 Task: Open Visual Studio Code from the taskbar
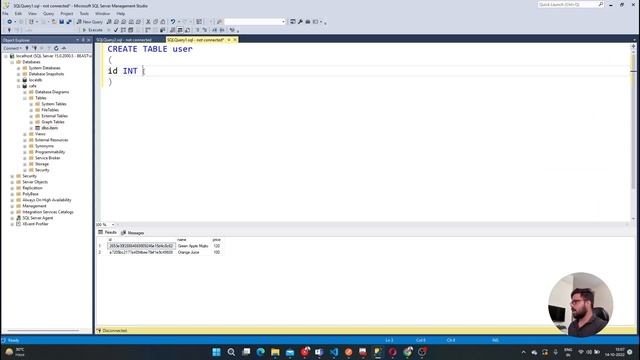point(334,352)
